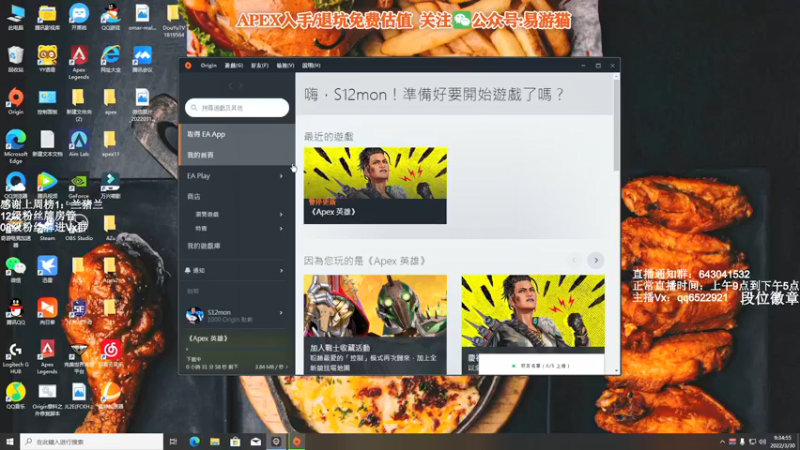Expand the S12mon account menu arrow
The width and height of the screenshot is (800, 450).
(281, 312)
